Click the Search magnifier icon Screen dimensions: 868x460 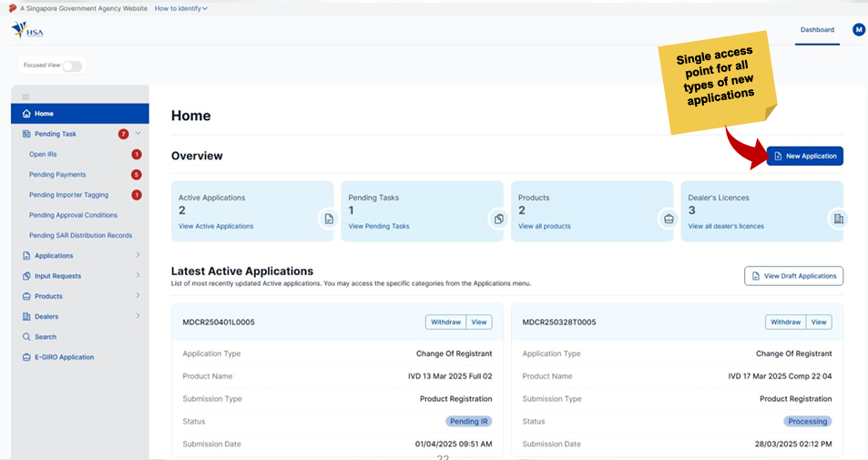26,336
